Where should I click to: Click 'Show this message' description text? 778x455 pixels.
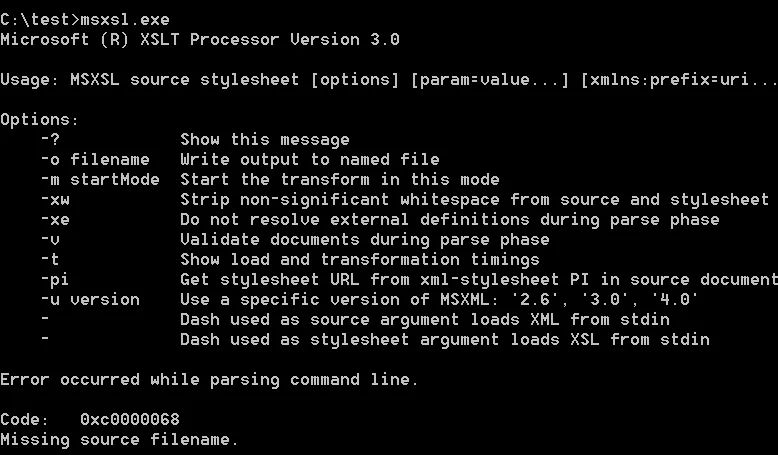265,140
